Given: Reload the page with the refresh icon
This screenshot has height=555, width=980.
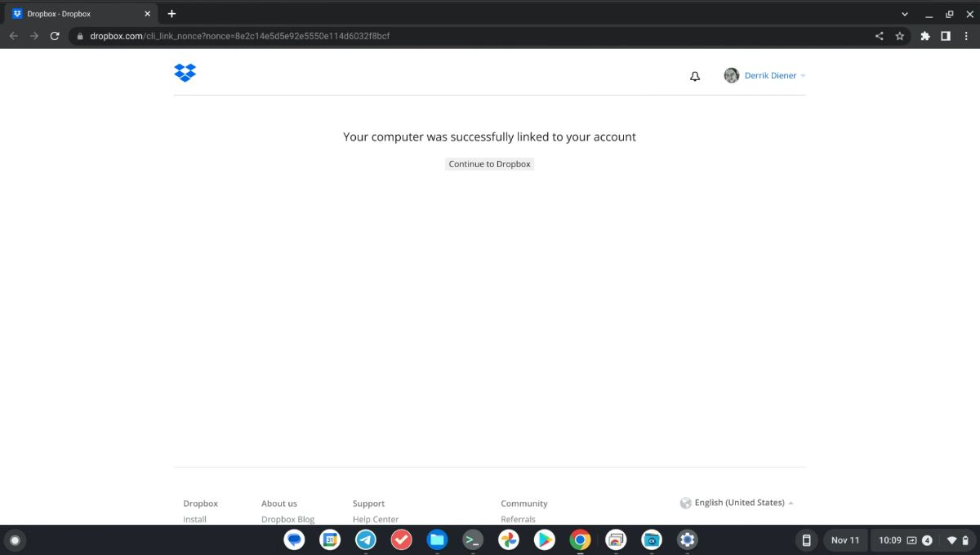Looking at the screenshot, I should (55, 36).
